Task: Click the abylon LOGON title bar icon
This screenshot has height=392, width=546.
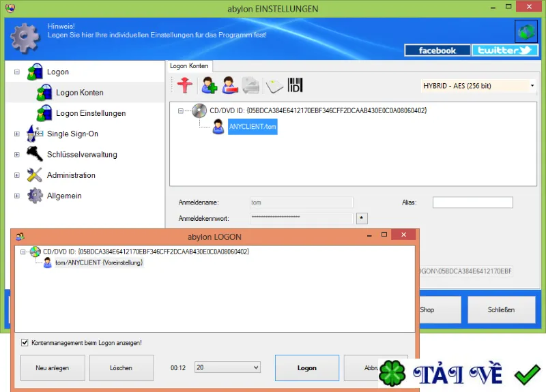Action: pos(20,237)
